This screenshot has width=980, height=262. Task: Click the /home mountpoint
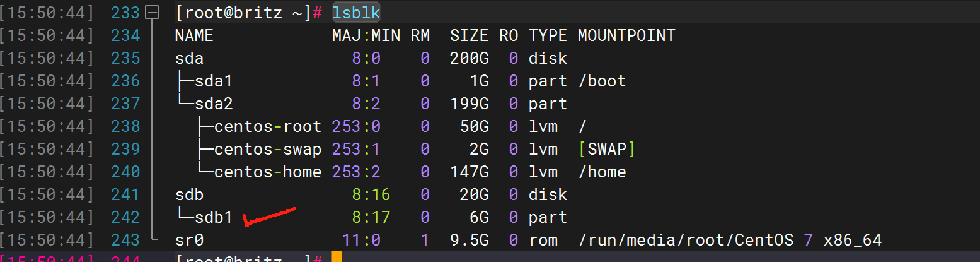602,172
